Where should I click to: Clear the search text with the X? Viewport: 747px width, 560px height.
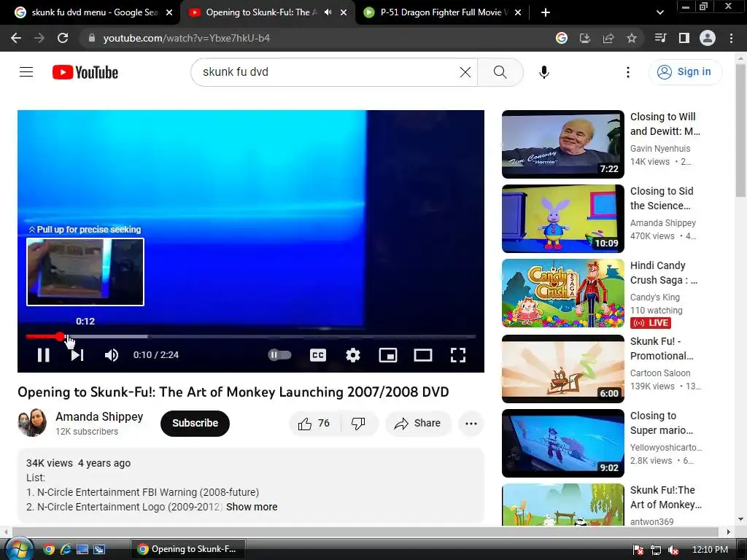pos(465,72)
